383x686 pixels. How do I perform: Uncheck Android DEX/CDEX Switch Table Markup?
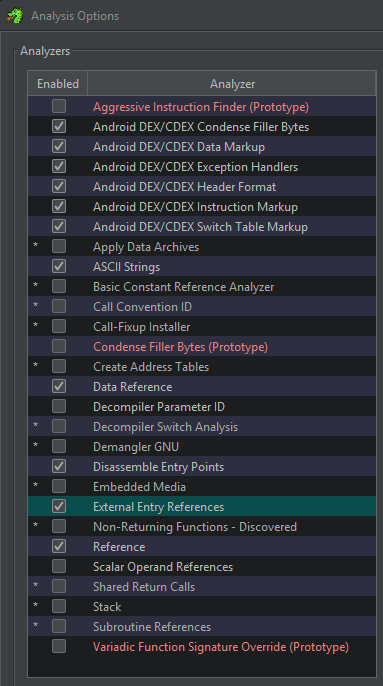(59, 227)
